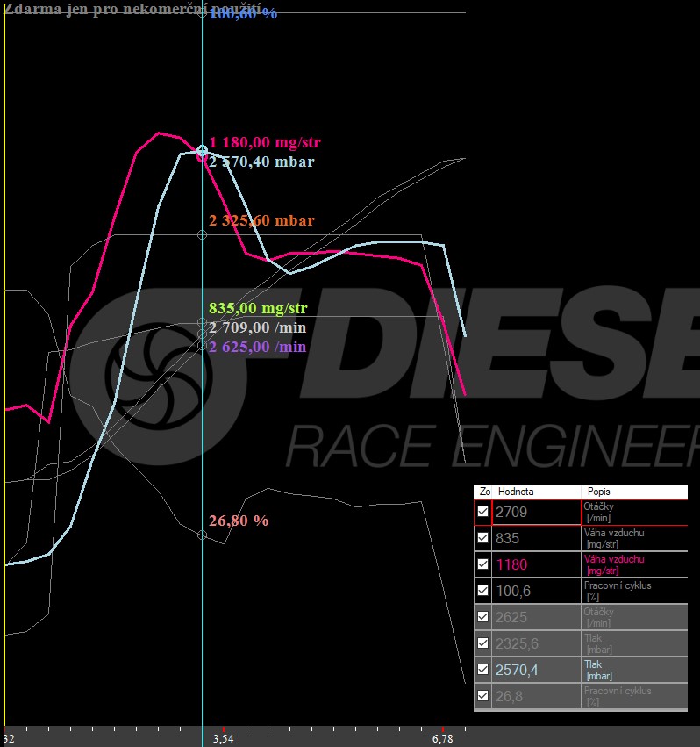The width and height of the screenshot is (700, 747).
Task: Click the label 26,80 % on chart
Action: click(239, 521)
